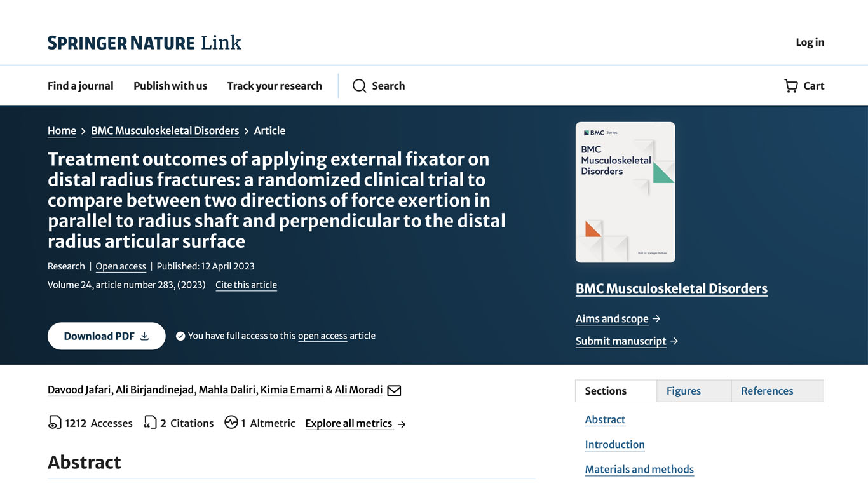Viewport: 868px width, 488px height.
Task: Click the Accesses eye icon
Action: click(x=55, y=423)
